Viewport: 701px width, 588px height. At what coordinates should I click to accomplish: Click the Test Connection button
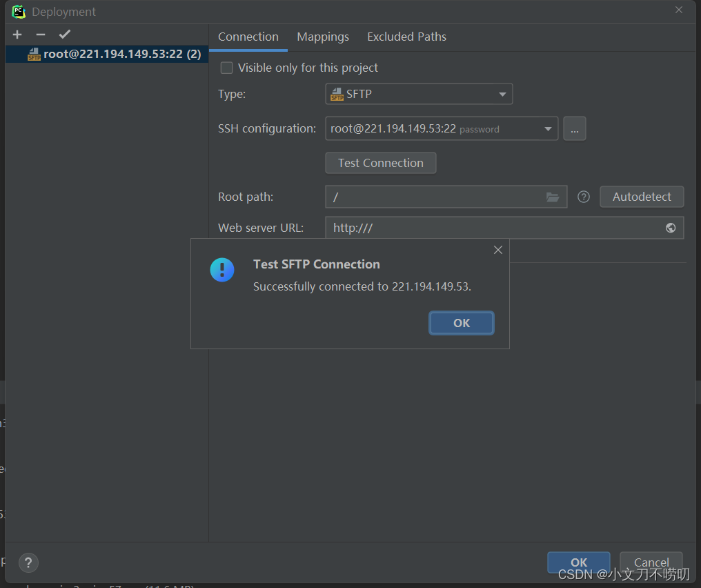click(380, 163)
